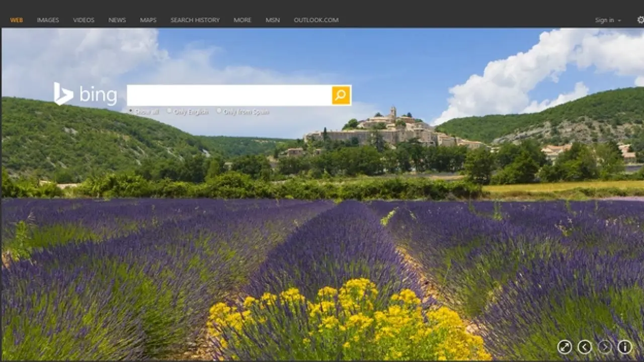
Task: Click the Bing logo
Action: tap(86, 95)
